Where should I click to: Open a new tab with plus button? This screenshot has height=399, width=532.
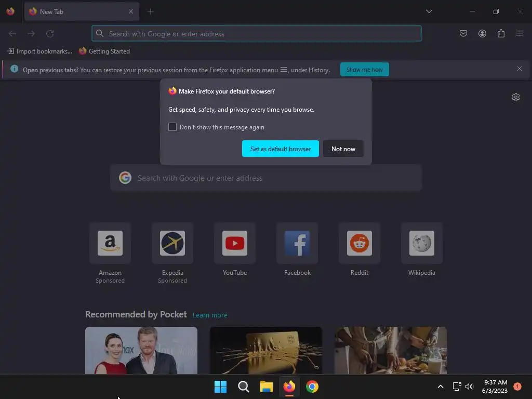pos(151,11)
